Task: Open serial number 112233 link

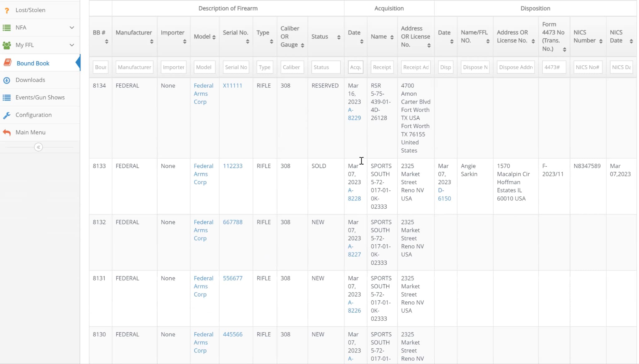Action: coord(233,166)
